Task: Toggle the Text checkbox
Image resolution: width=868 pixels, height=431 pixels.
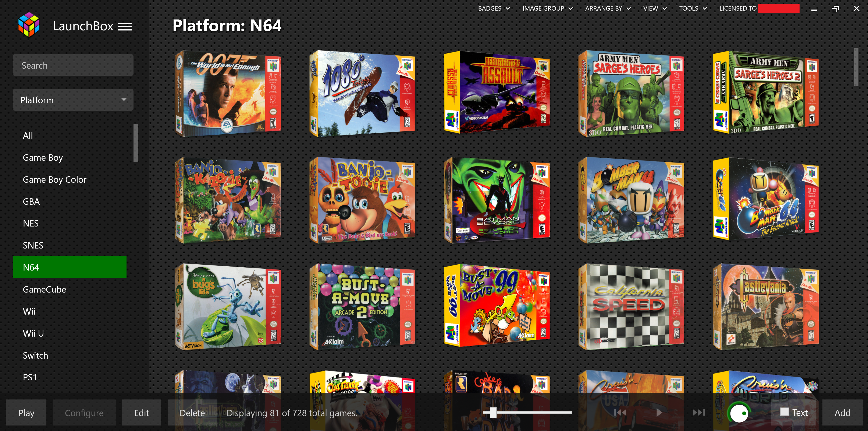Action: (x=785, y=412)
